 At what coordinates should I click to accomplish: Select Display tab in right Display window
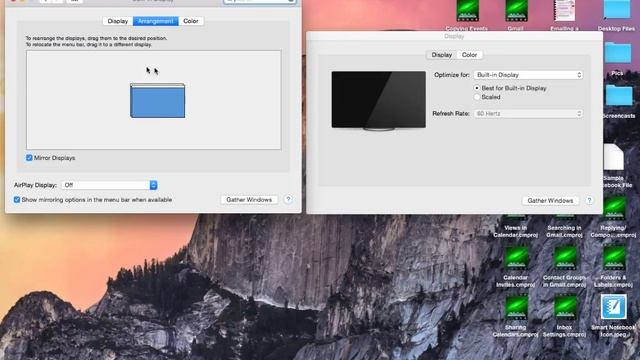442,55
